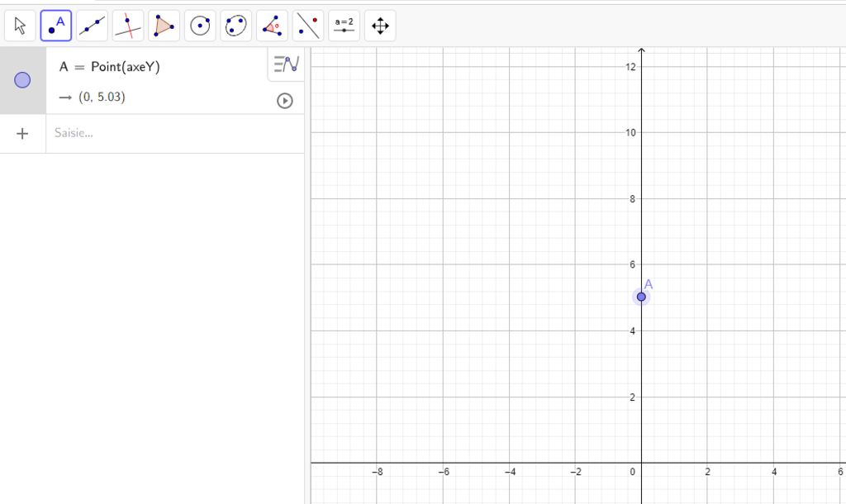This screenshot has height=504, width=846.
Task: Select the Circle with center tool
Action: pos(200,26)
